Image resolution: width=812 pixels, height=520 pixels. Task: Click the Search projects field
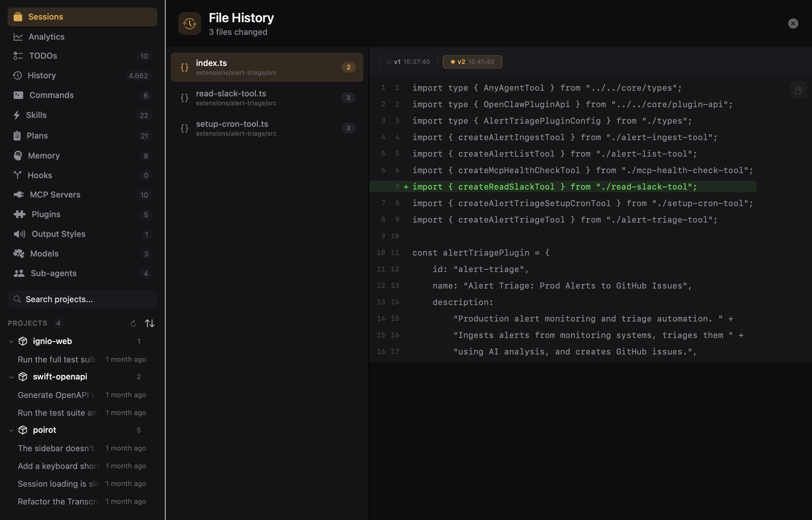82,299
